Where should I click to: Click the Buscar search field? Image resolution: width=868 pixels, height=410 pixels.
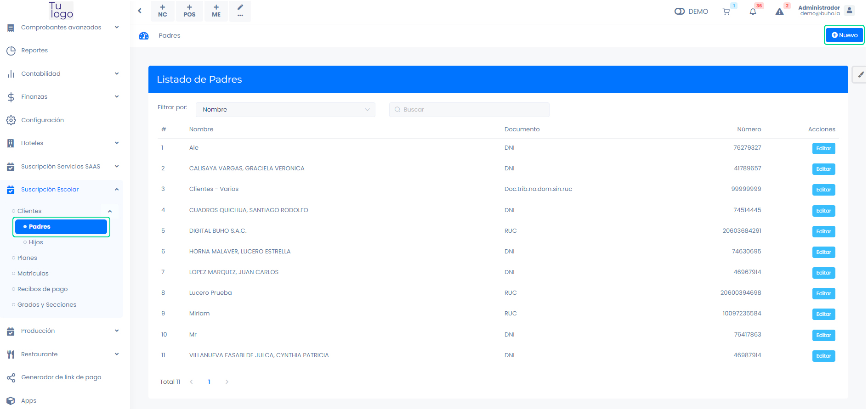tap(469, 110)
